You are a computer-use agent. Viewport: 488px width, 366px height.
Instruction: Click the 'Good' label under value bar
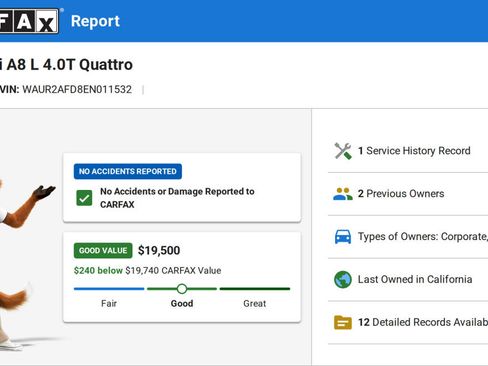pyautogui.click(x=182, y=304)
